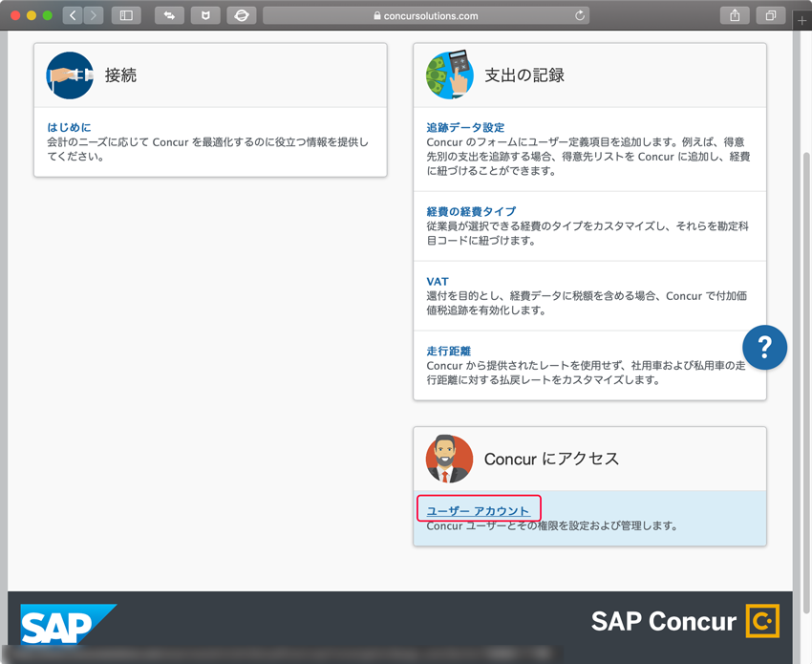812x664 pixels.
Task: Click the description under はじめに
Action: [207, 149]
